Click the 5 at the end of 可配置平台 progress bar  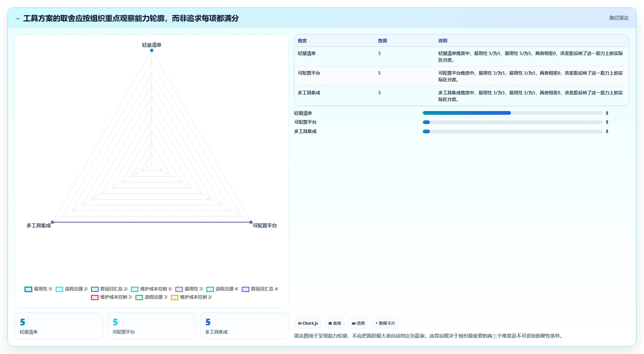tap(607, 122)
